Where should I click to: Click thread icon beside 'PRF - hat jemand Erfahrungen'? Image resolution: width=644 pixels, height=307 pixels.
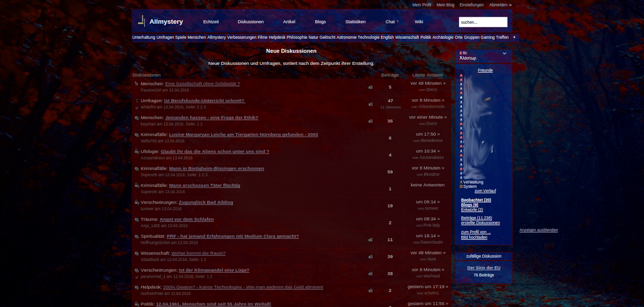[x=137, y=236]
